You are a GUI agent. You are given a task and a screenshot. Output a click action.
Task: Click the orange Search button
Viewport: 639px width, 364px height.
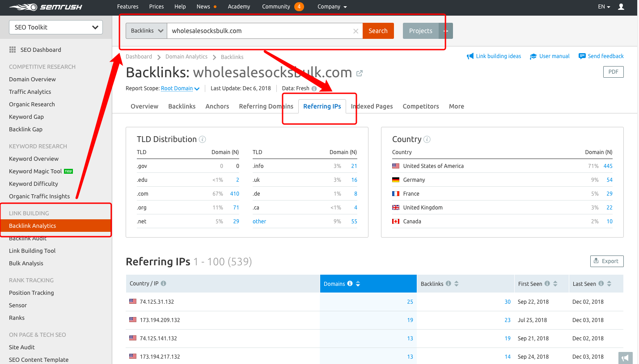tap(378, 30)
